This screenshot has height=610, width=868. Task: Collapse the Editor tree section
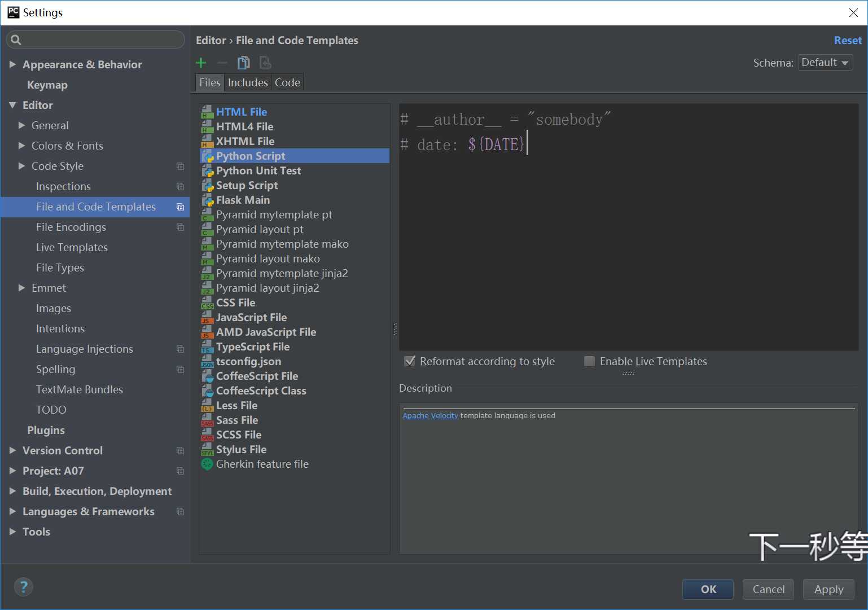[x=12, y=106]
